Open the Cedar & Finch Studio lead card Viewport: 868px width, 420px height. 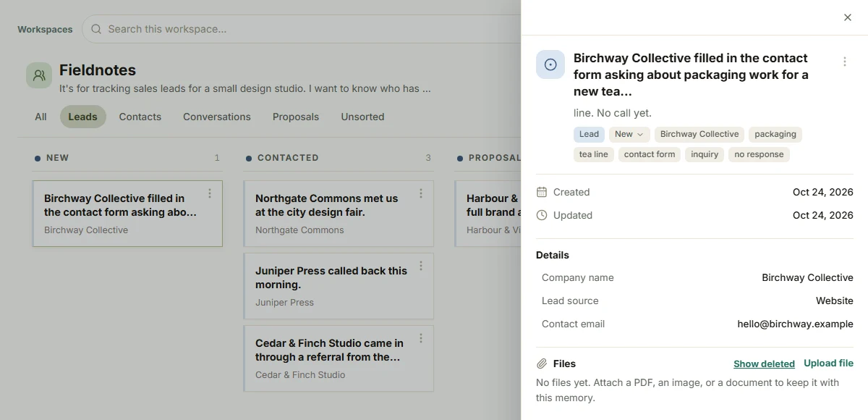coord(339,358)
